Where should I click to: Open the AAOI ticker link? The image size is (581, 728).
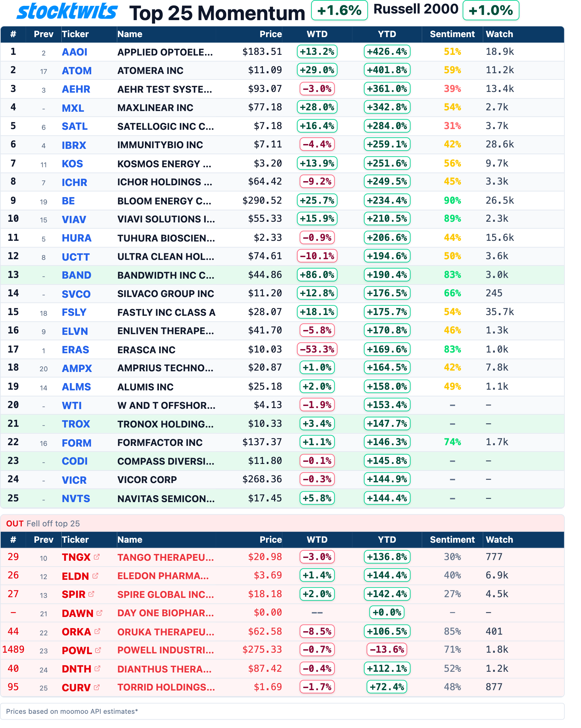tap(75, 52)
